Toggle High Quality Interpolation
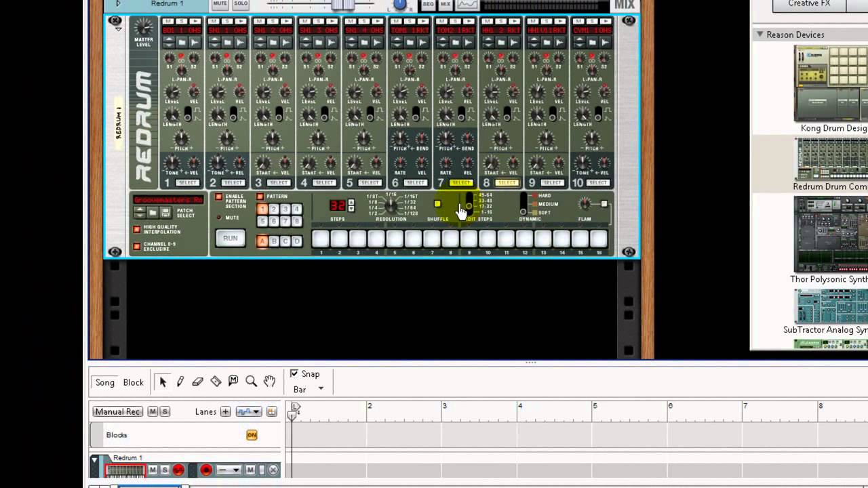The height and width of the screenshot is (488, 868). coord(137,230)
